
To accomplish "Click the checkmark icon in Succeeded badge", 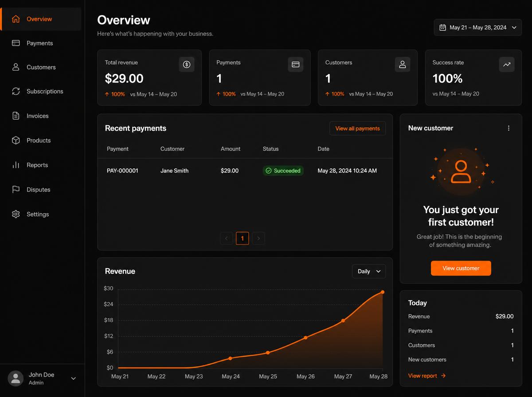I will [x=269, y=171].
